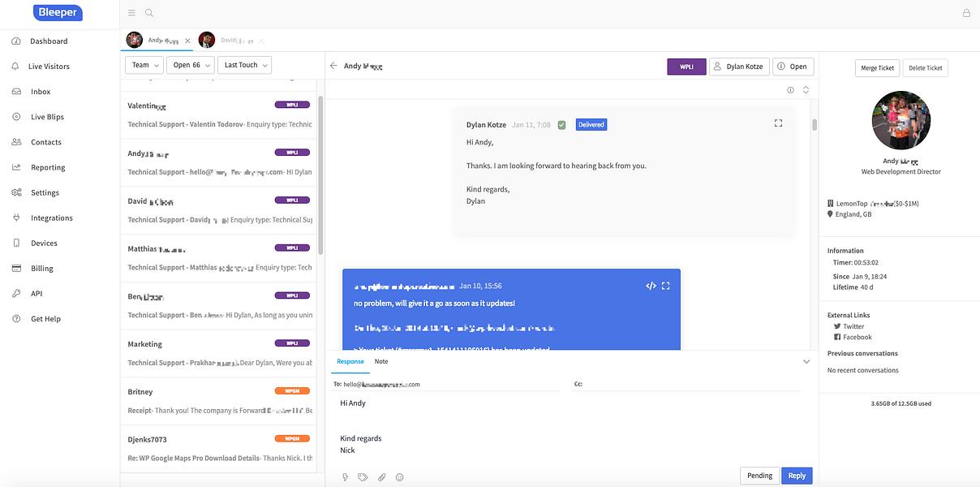Go to Inbox in sidebar

[41, 92]
